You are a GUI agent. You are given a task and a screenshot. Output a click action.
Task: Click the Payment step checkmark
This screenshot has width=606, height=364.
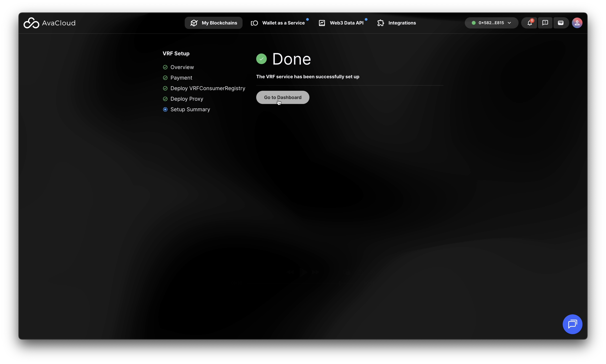pos(165,78)
